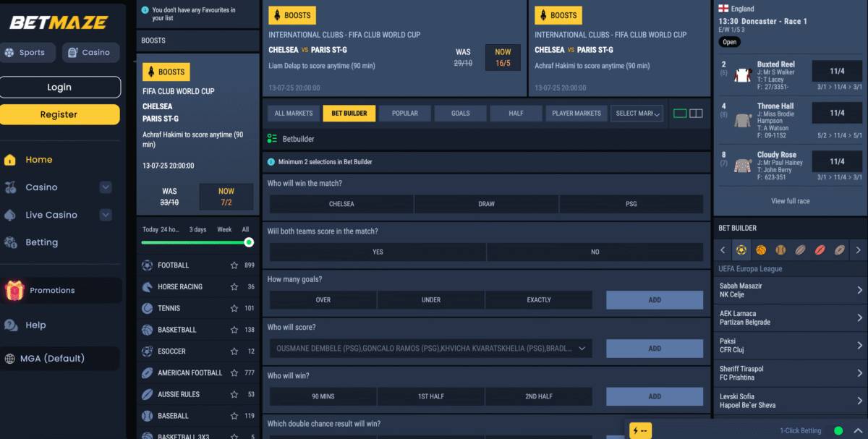This screenshot has height=439, width=868.
Task: Click the Basketball icon in the sports list
Action: pyautogui.click(x=148, y=330)
